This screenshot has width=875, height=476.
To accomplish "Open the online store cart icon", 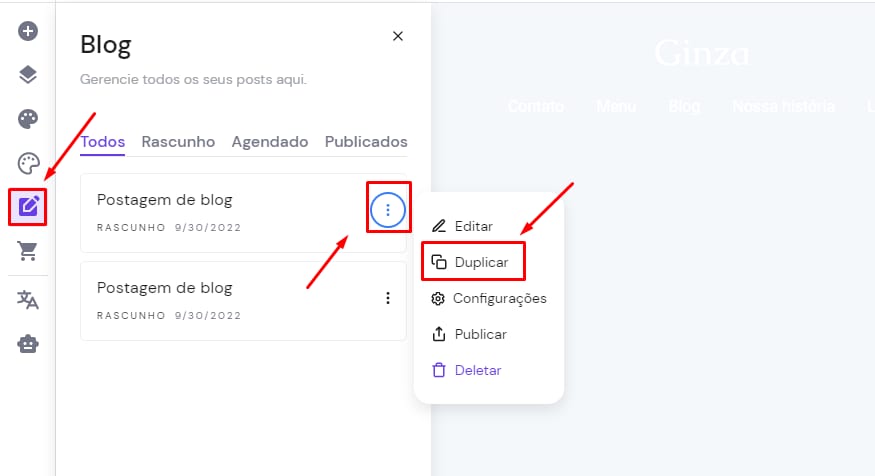I will point(28,251).
